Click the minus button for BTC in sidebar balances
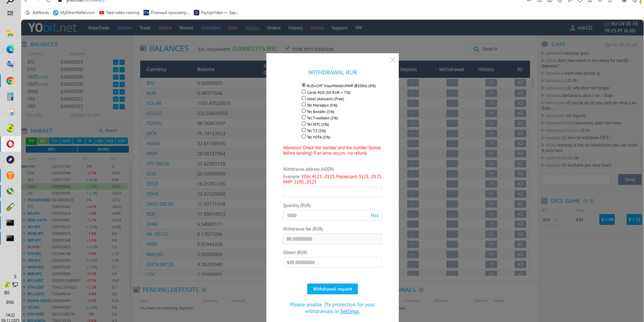This screenshot has width=644, height=322. 122,63
